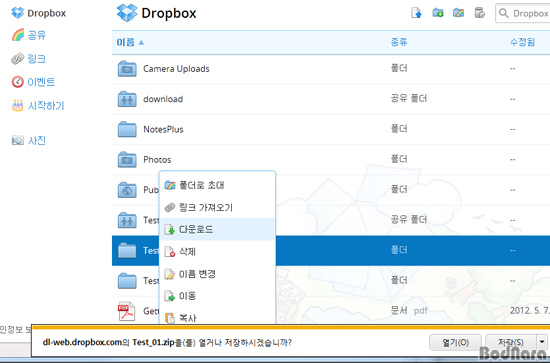This screenshot has height=363, width=550.
Task: Open the download shared folder
Action: click(163, 99)
